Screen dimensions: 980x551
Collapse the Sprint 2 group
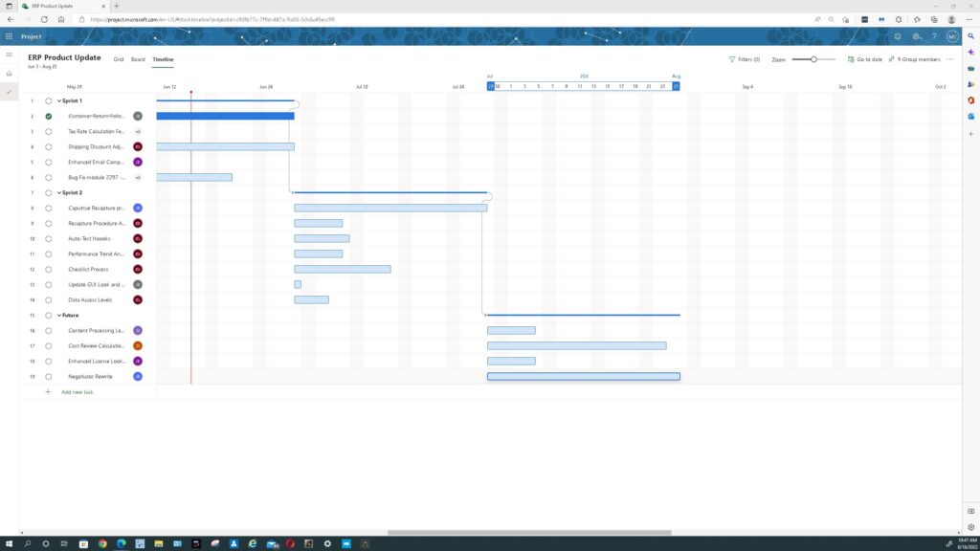tap(59, 192)
